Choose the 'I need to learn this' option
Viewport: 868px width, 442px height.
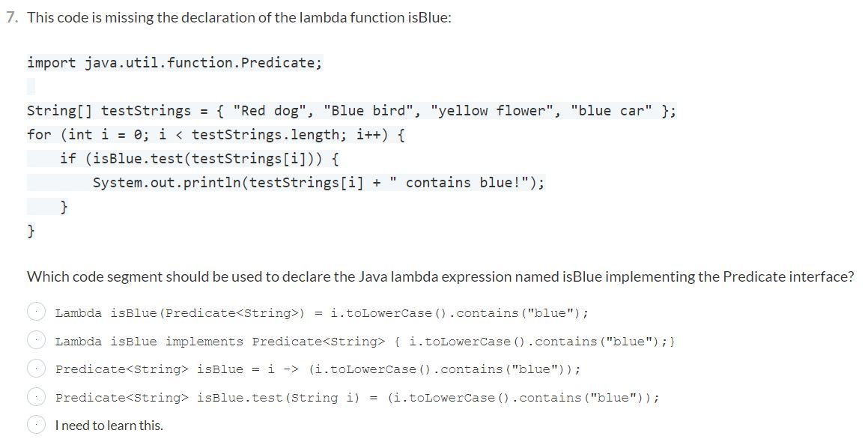click(36, 425)
